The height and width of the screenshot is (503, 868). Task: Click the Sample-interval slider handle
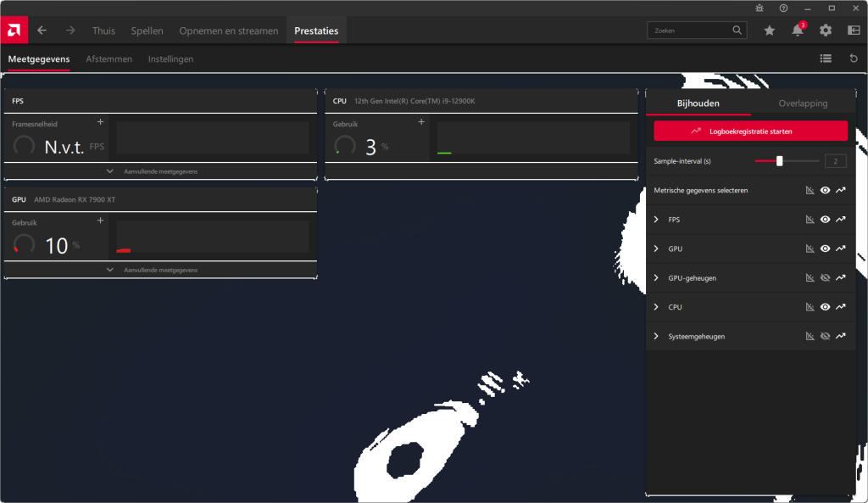[x=780, y=161]
